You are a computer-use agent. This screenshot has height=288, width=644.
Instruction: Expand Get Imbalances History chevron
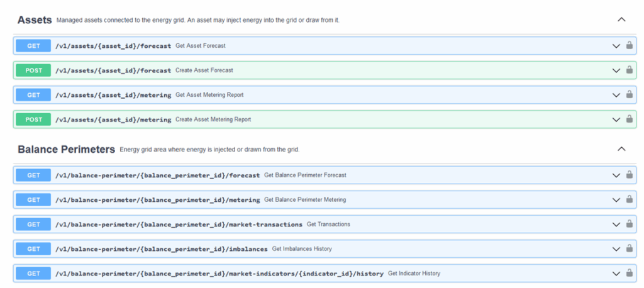pos(616,250)
